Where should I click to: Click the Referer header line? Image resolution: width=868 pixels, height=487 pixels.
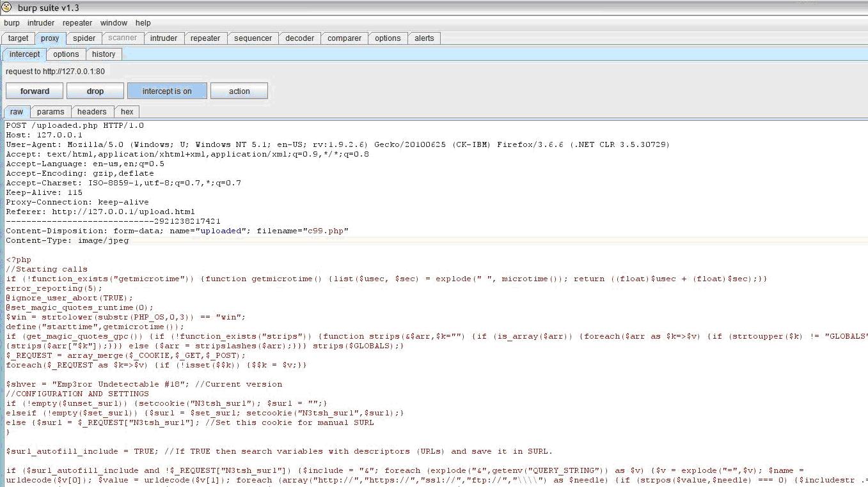100,212
